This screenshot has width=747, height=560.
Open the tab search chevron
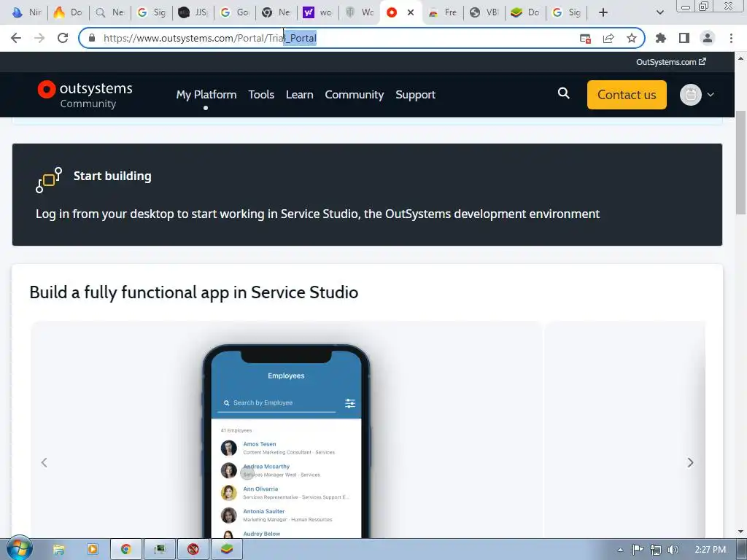click(x=659, y=12)
